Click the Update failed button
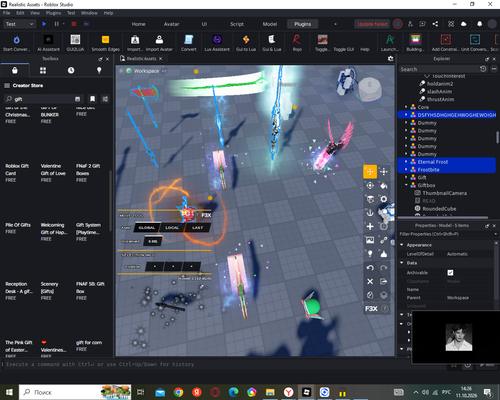This screenshot has height=400, width=500. tap(372, 24)
